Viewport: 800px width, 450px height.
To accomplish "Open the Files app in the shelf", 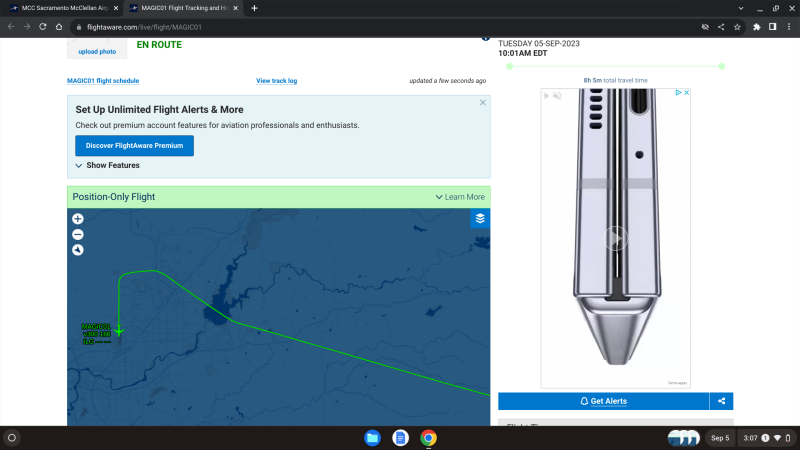I will click(372, 438).
